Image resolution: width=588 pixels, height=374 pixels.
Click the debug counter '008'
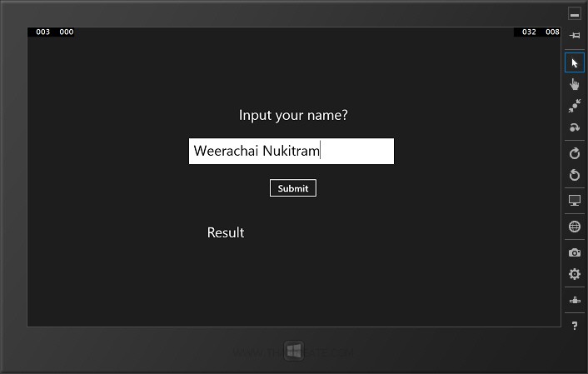tap(552, 32)
